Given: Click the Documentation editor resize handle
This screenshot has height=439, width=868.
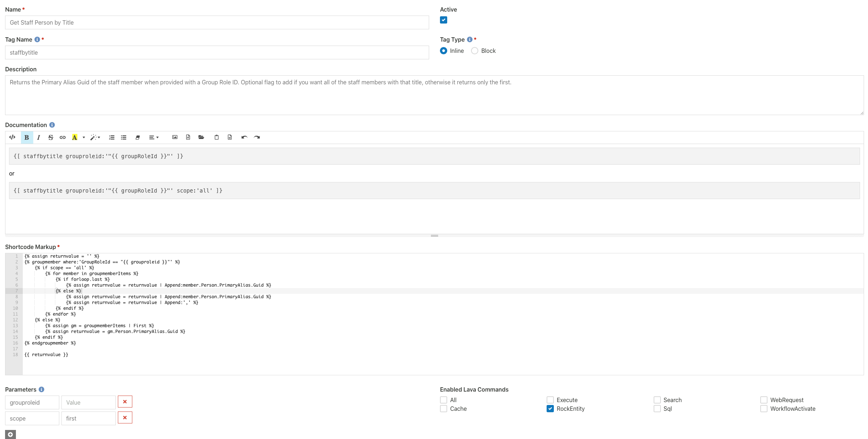Looking at the screenshot, I should click(x=434, y=236).
